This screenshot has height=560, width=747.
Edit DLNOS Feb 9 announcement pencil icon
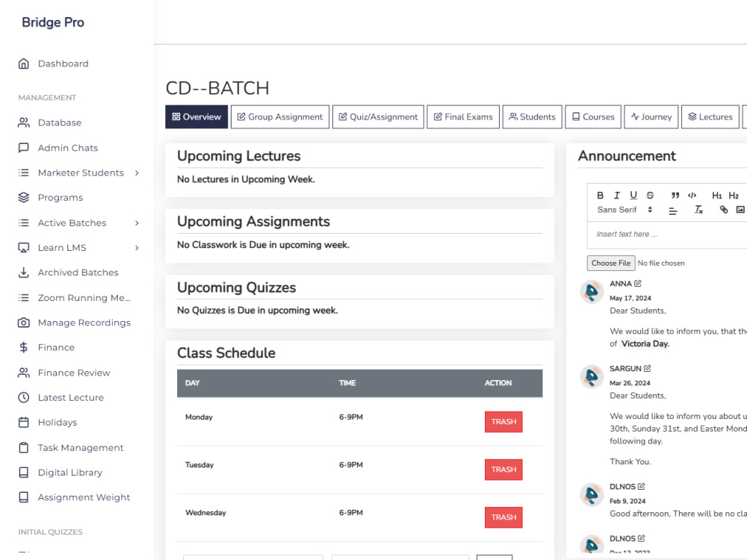click(641, 486)
